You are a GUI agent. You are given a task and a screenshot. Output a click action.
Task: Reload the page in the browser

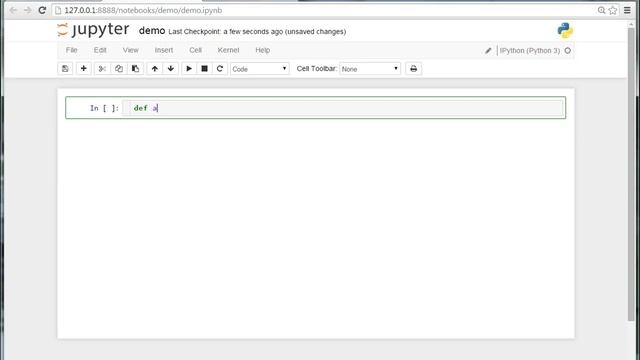coord(42,10)
